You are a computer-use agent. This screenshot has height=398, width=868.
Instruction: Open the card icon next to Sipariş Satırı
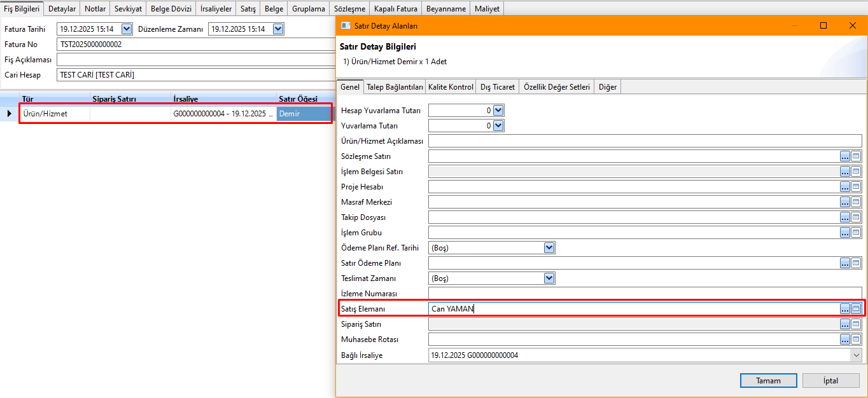click(x=856, y=324)
